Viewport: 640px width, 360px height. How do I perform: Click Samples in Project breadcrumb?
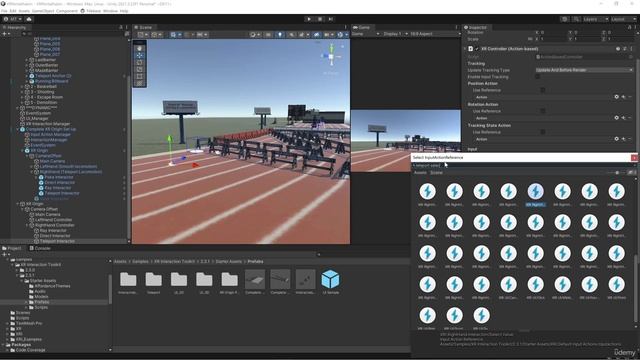point(140,262)
